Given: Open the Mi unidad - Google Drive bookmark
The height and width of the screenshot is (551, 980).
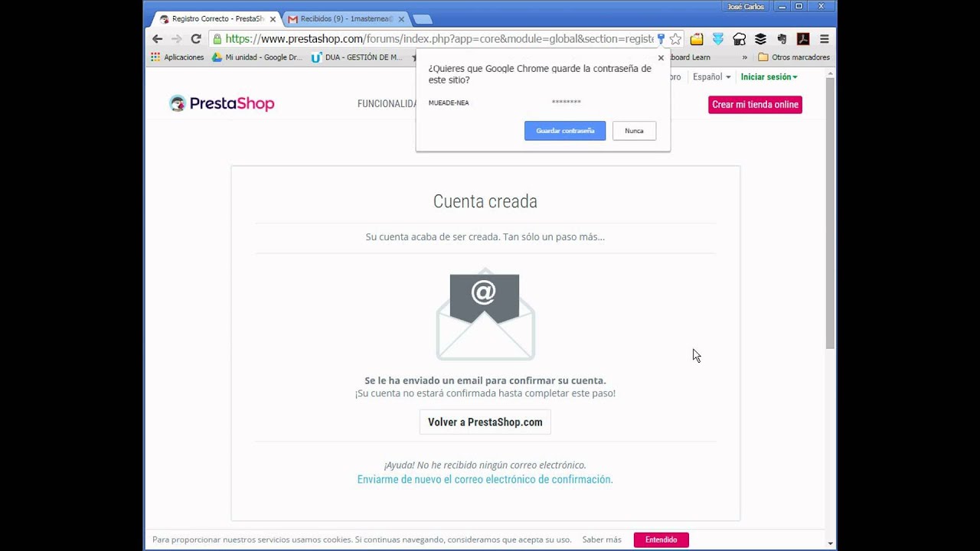Looking at the screenshot, I should pyautogui.click(x=257, y=57).
